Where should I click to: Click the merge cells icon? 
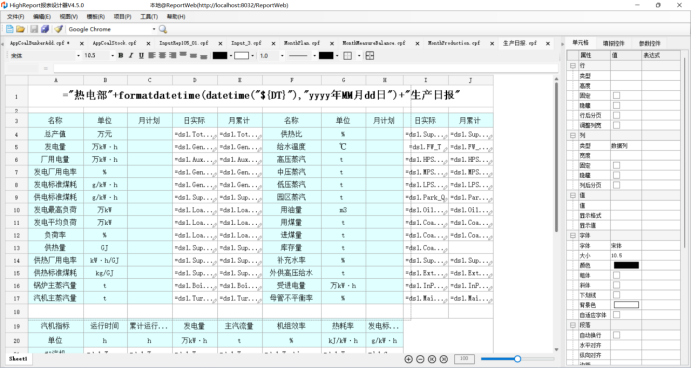pyautogui.click(x=370, y=56)
